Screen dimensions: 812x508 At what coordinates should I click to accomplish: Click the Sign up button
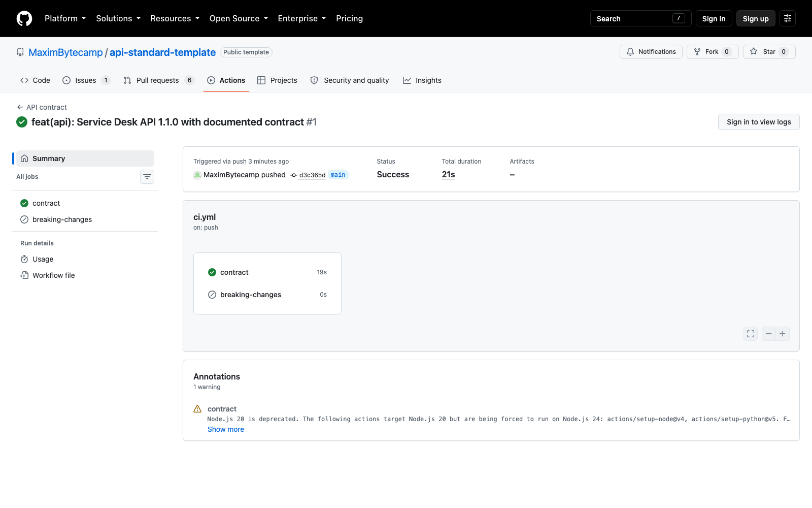pos(756,18)
